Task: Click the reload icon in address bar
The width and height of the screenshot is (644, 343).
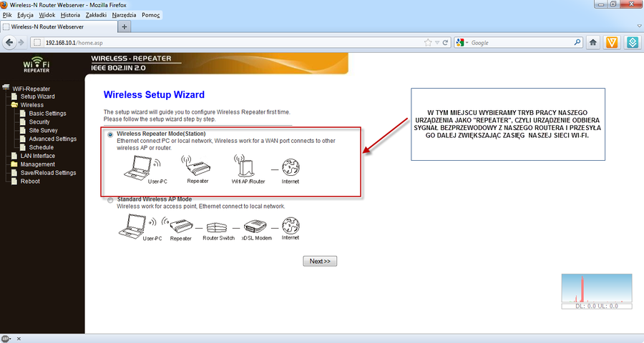Action: (446, 43)
